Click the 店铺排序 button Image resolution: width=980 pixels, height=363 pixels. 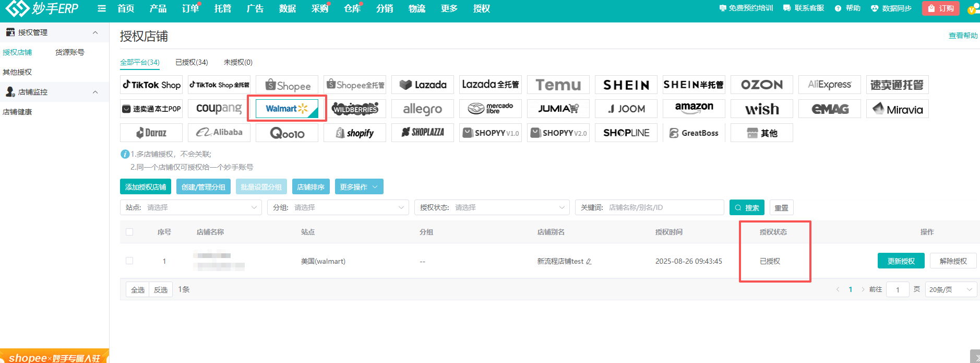[311, 187]
